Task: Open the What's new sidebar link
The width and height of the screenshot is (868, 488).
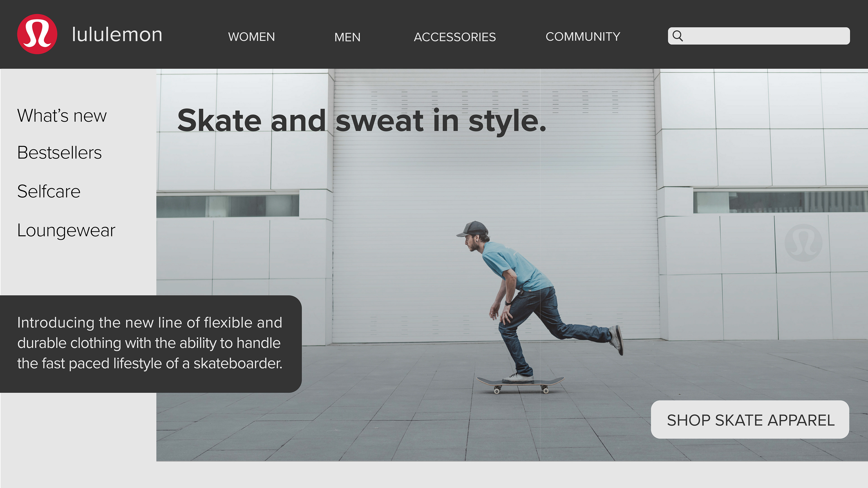Action: coord(62,116)
